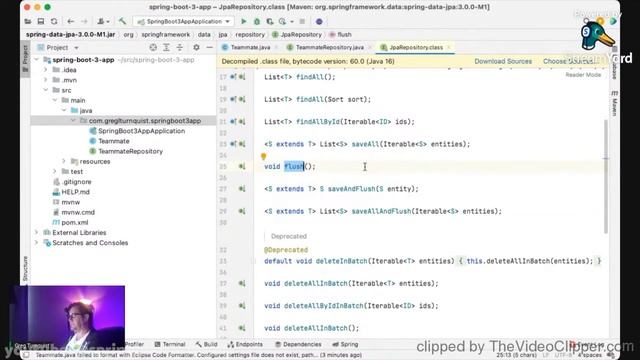Click the yellow lightbulb intention icon
640x360 pixels.
(x=264, y=156)
